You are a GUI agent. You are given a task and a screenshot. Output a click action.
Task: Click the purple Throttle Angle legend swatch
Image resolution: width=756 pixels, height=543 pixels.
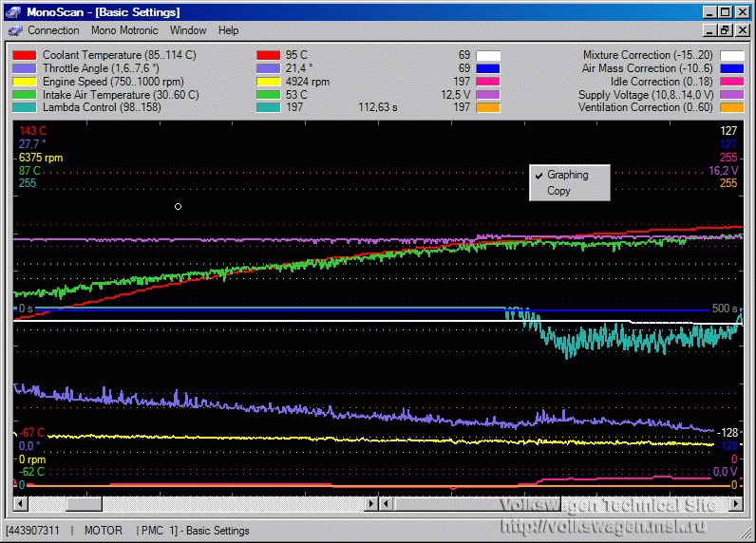pos(24,68)
